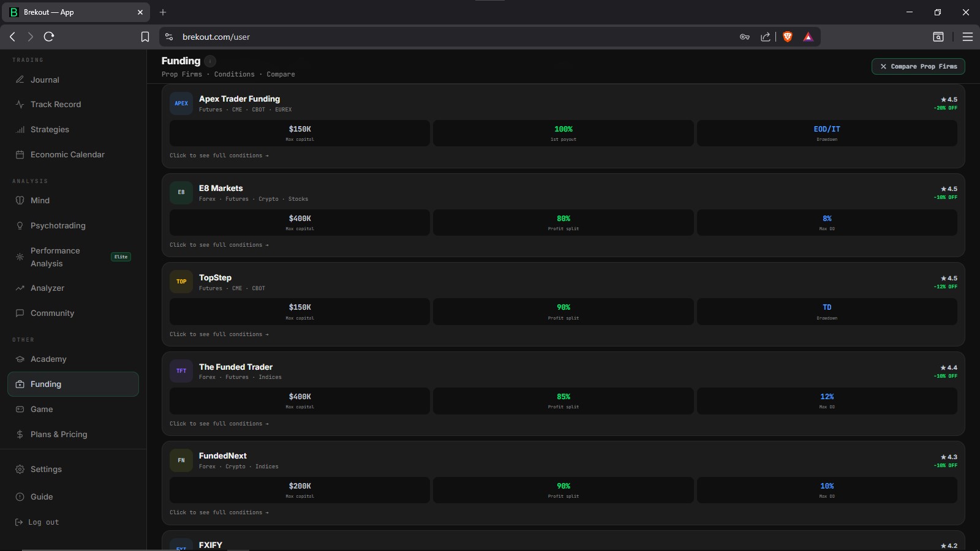
Task: Click E8 Markets' 8% max DD cell
Action: 827,222
